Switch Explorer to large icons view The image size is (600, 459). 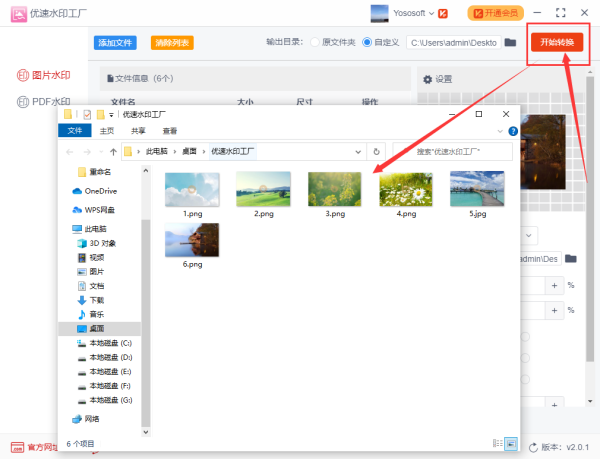(511, 444)
